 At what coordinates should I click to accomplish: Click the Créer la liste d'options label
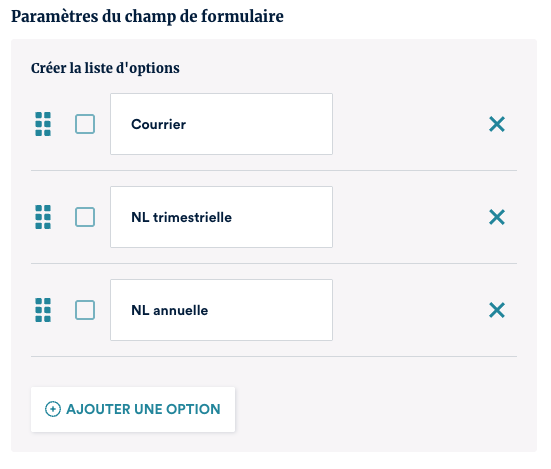coord(105,68)
